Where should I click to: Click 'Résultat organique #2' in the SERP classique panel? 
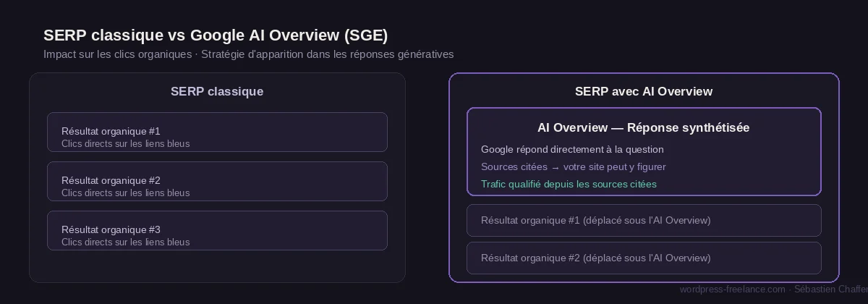click(x=217, y=181)
